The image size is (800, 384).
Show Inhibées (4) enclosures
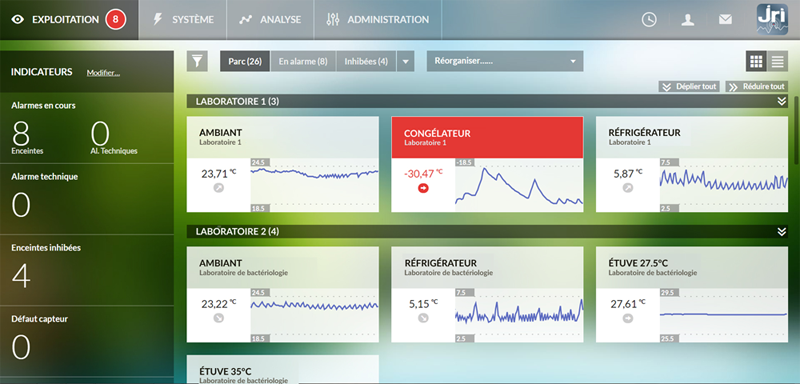366,62
